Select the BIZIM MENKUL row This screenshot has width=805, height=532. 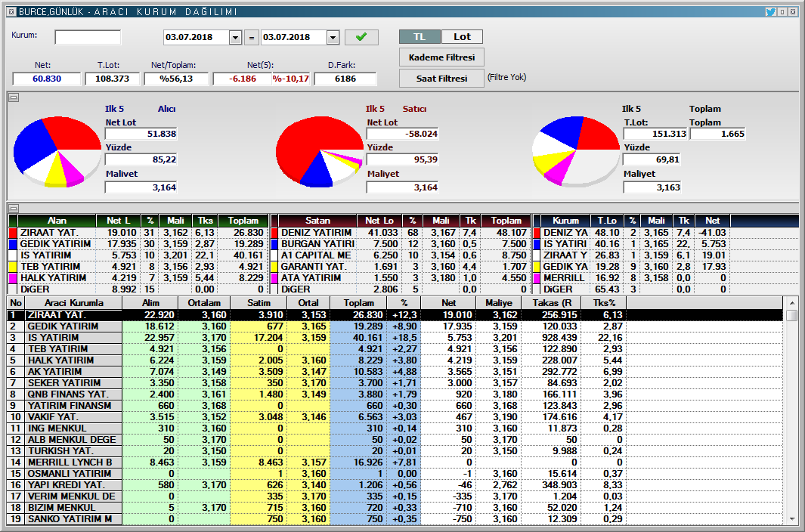[395, 507]
